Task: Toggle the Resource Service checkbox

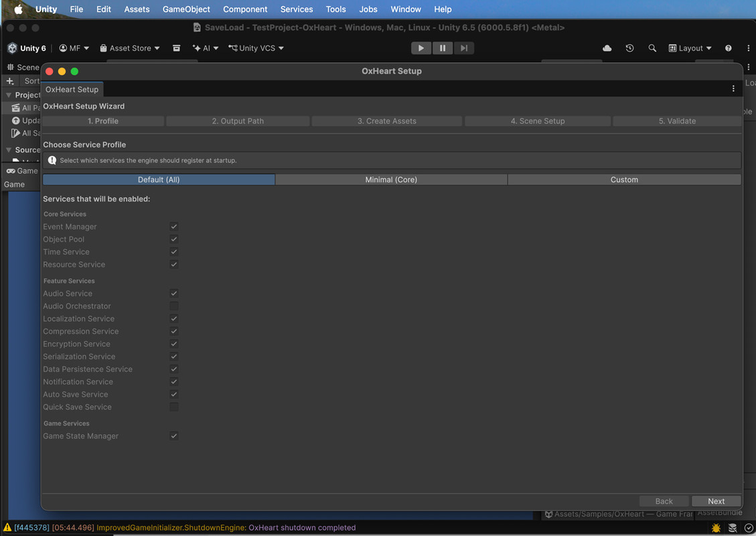Action: tap(174, 265)
